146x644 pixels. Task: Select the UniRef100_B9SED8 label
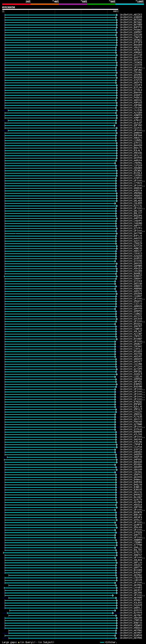pos(131,77)
